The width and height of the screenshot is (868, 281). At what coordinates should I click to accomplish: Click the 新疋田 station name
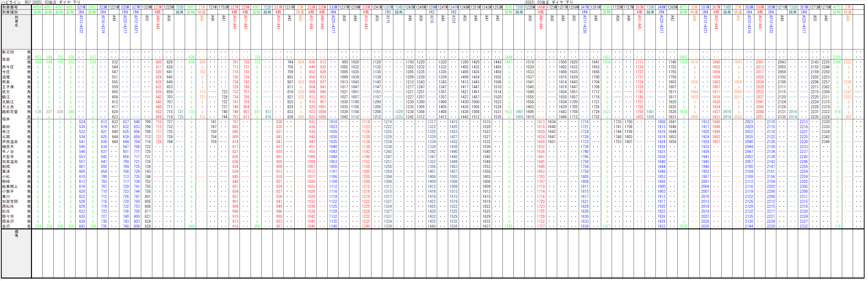coord(8,52)
